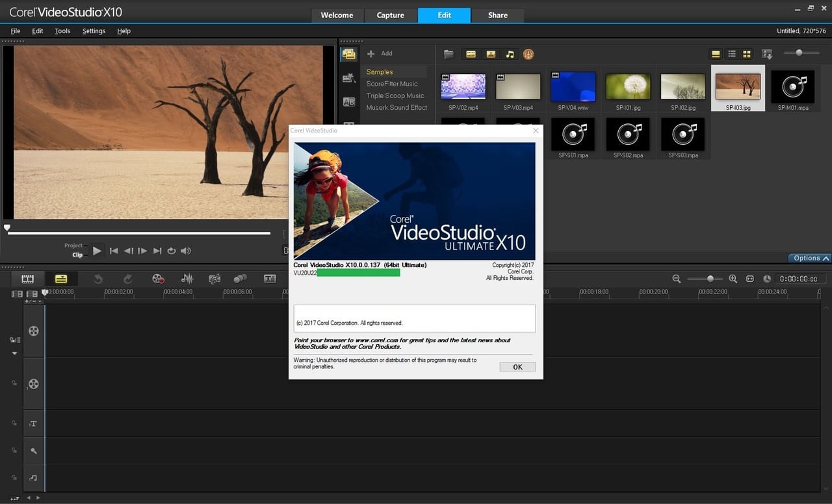Click the Sort clips in library icon
832x504 pixels.
[767, 54]
